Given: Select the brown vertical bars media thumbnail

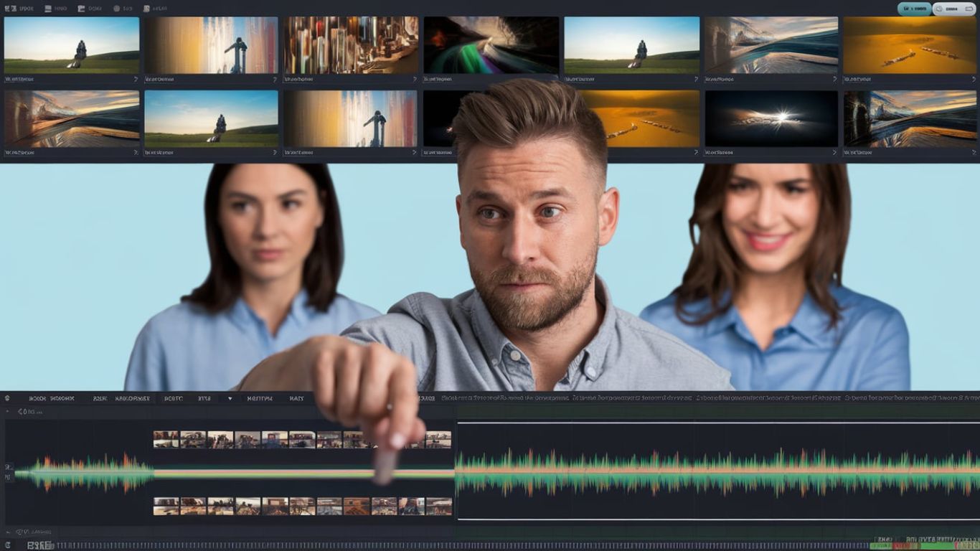Looking at the screenshot, I should 349,45.
